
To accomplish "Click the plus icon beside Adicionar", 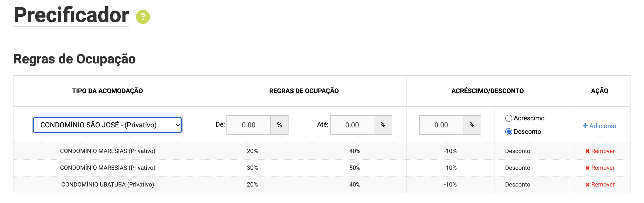I will click(585, 126).
